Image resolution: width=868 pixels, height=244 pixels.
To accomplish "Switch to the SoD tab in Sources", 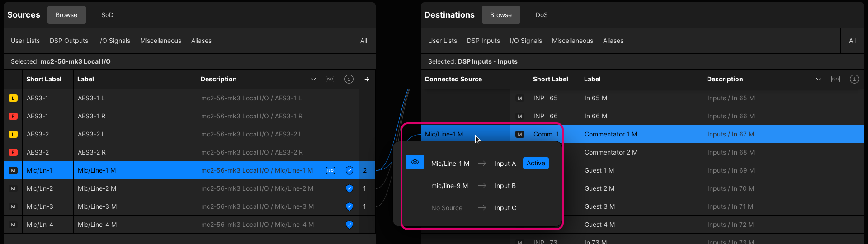I will coord(107,15).
